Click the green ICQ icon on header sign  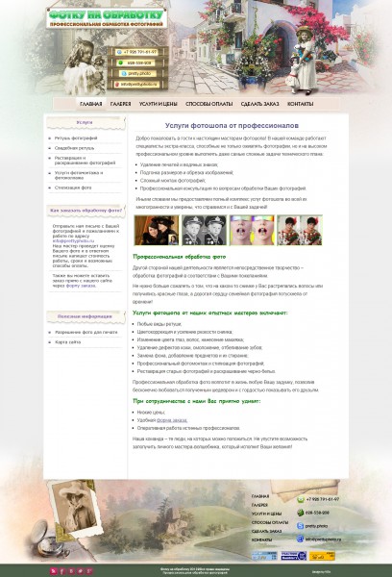point(120,63)
